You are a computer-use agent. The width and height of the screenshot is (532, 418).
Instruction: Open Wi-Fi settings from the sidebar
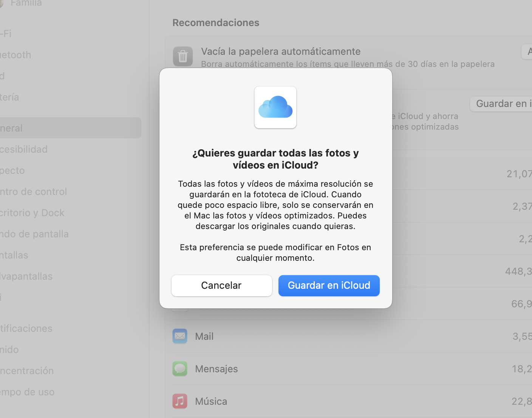pyautogui.click(x=6, y=33)
